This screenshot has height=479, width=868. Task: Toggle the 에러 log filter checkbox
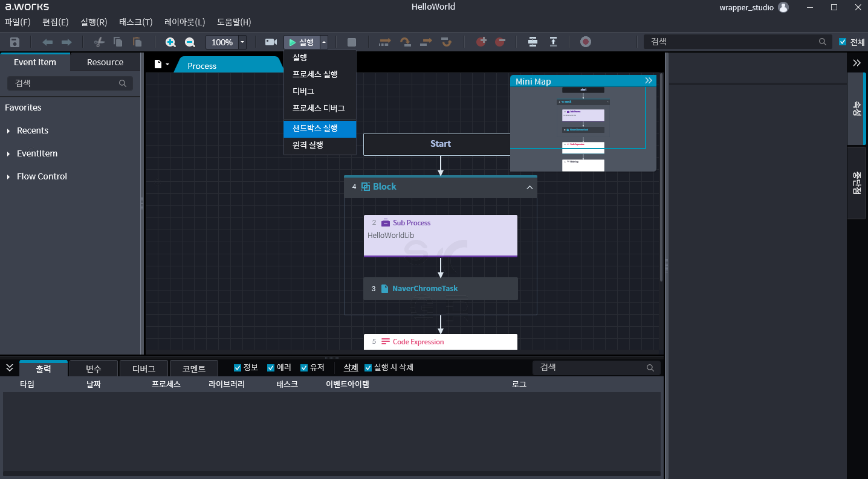tap(271, 368)
